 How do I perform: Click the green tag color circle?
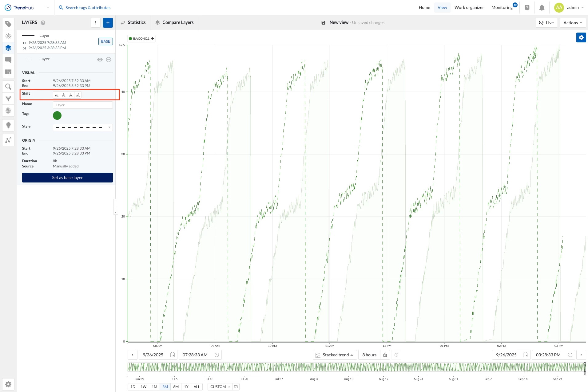(57, 116)
